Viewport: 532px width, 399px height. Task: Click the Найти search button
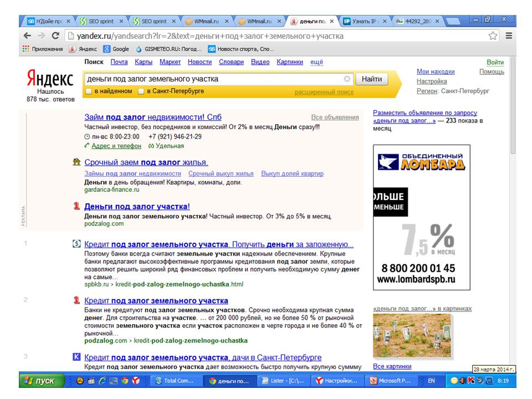(x=371, y=79)
